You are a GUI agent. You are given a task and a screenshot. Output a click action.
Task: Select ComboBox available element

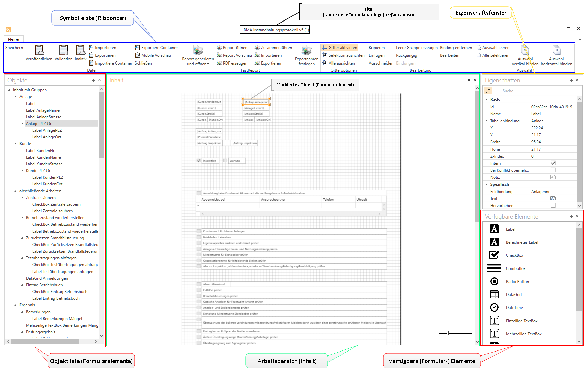(x=515, y=268)
